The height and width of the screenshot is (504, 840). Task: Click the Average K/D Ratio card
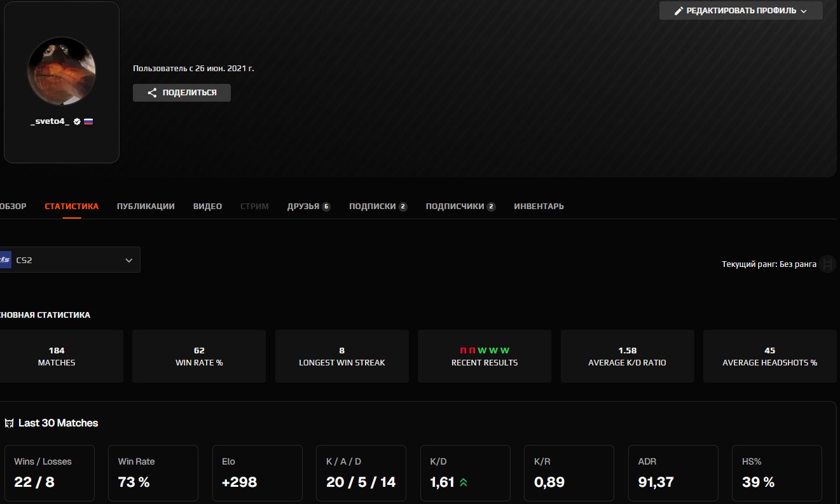coord(628,356)
